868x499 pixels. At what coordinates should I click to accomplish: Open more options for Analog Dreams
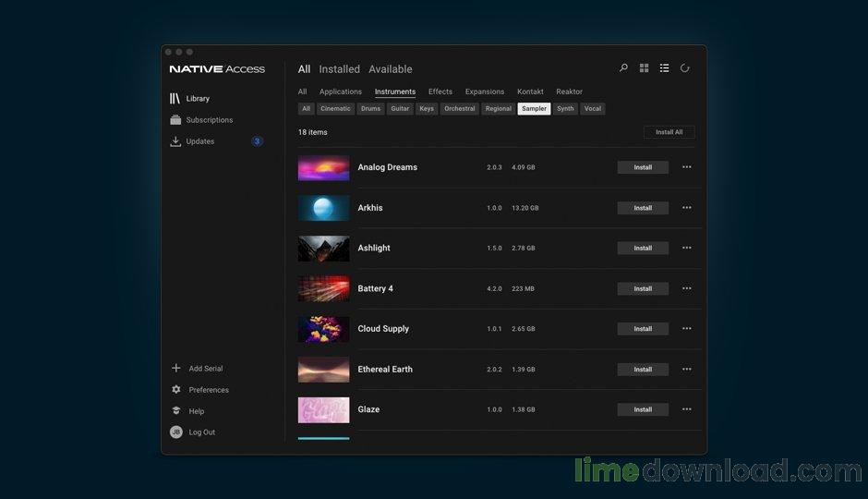pyautogui.click(x=686, y=167)
